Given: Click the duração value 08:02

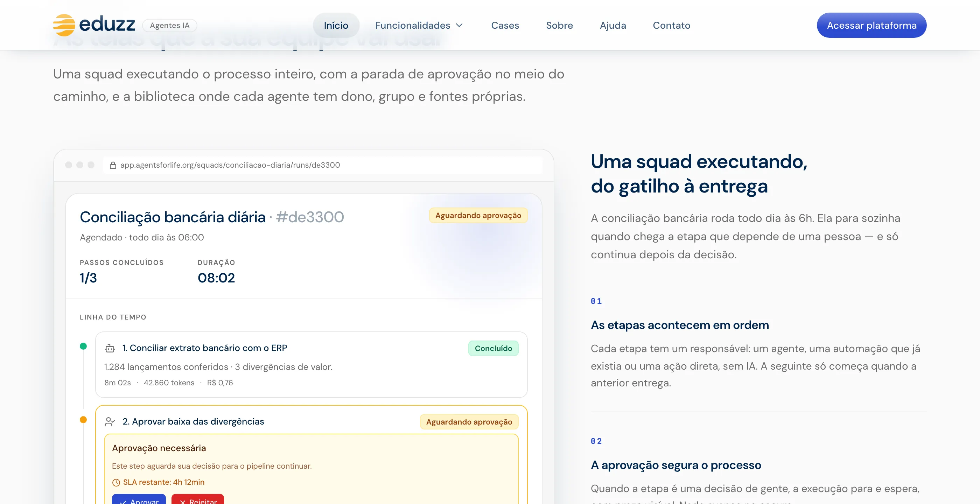Looking at the screenshot, I should (216, 278).
